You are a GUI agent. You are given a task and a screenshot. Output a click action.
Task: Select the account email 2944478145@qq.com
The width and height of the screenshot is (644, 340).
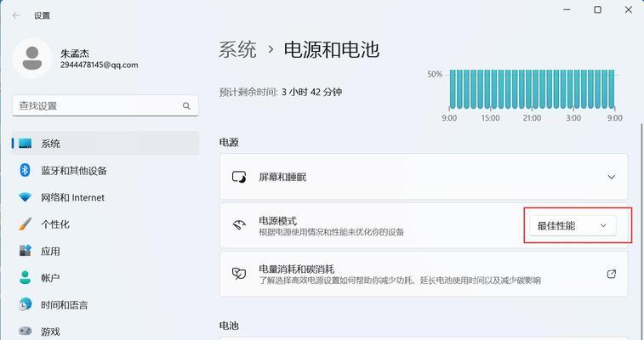click(99, 65)
